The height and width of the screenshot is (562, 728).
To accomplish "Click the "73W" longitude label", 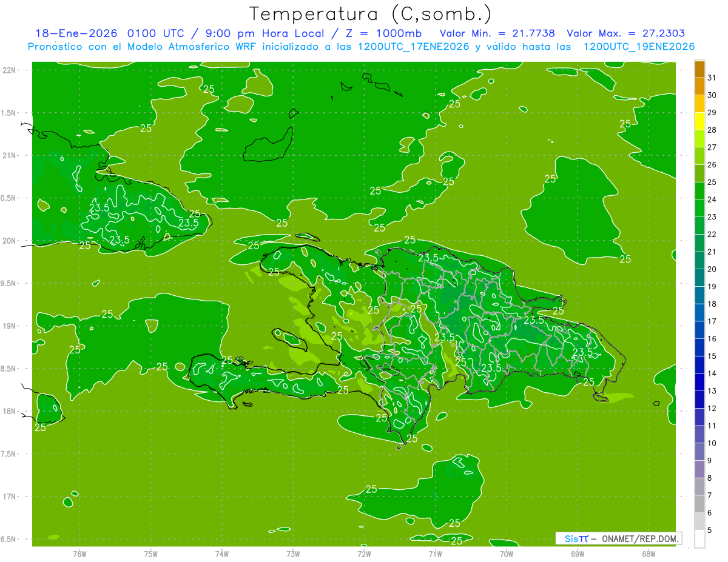I will pos(293,554).
